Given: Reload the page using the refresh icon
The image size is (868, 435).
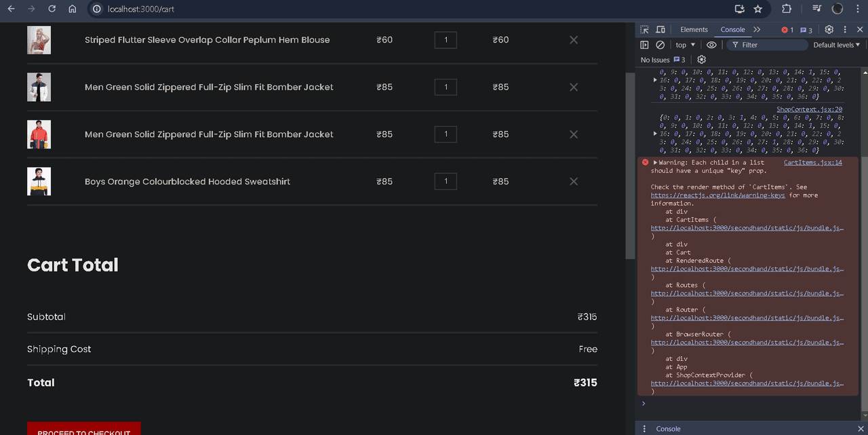Looking at the screenshot, I should point(52,10).
